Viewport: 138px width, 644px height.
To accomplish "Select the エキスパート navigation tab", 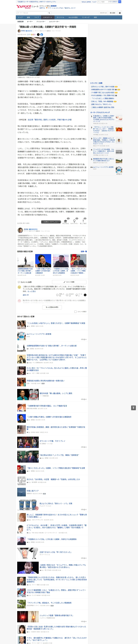I will 48,17.
